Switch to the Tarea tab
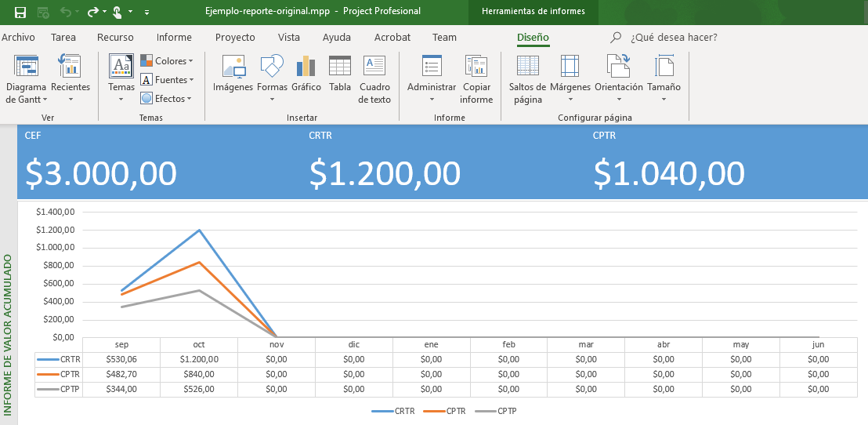 pyautogui.click(x=63, y=38)
